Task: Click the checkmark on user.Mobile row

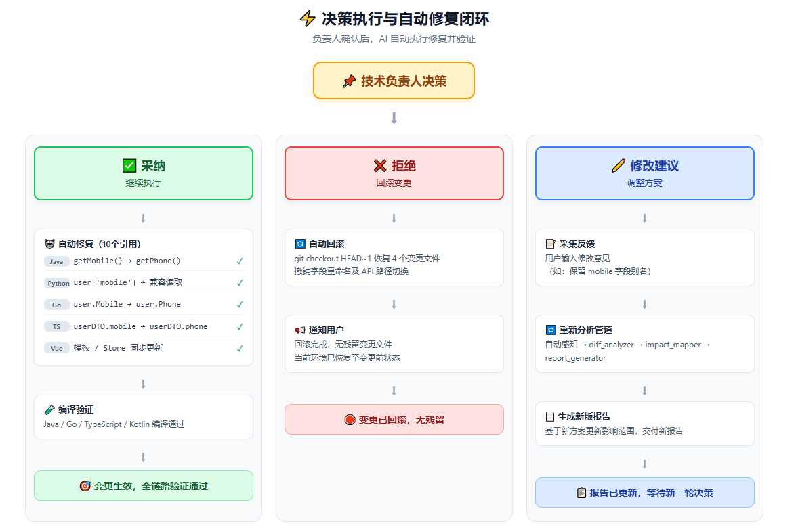Action: pyautogui.click(x=240, y=305)
